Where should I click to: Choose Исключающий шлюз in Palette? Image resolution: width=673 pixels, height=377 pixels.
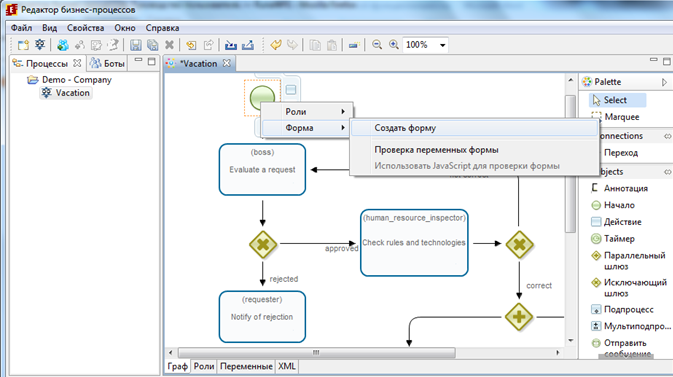[629, 288]
